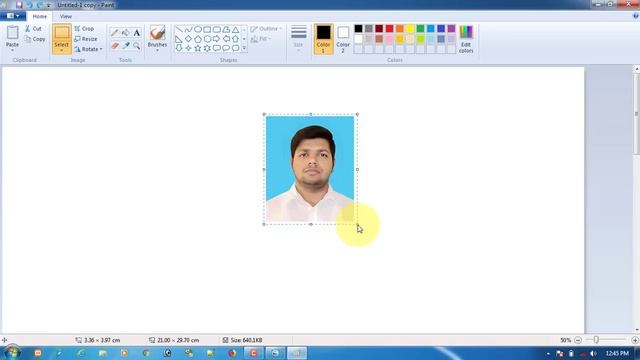Pick the orange color swatch
Screen dimensions: 640x360
click(x=400, y=29)
